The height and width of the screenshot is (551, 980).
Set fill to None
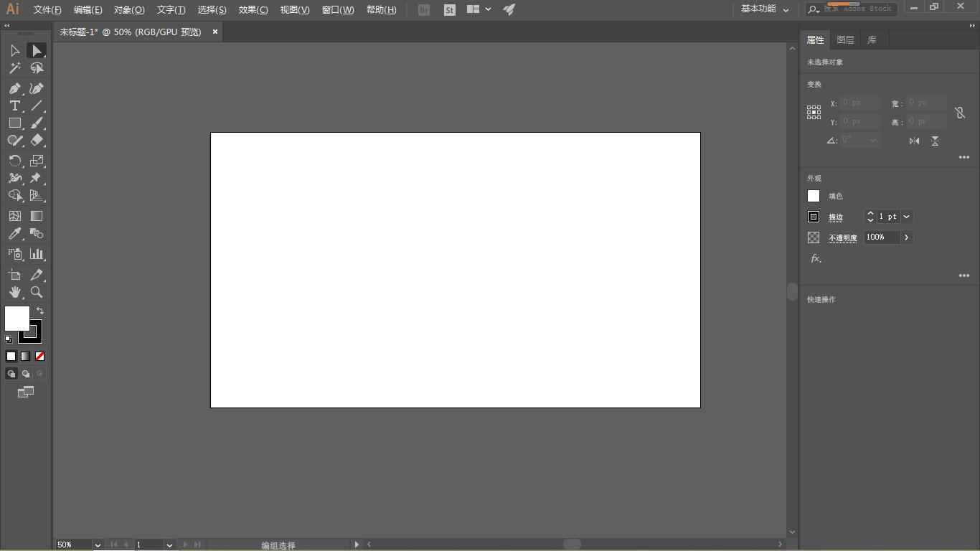pyautogui.click(x=40, y=356)
